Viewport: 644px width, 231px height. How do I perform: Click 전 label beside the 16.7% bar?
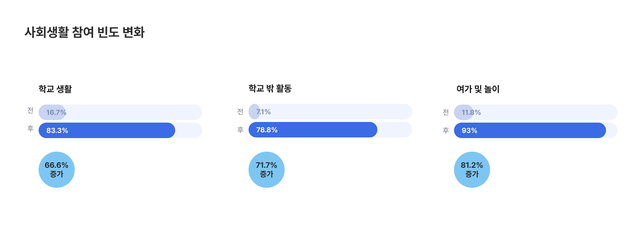30,111
